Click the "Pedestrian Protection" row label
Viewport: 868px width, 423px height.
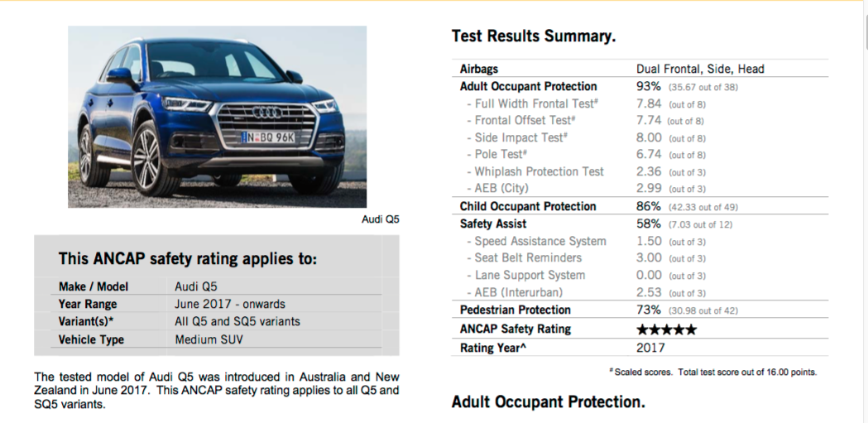pos(516,310)
